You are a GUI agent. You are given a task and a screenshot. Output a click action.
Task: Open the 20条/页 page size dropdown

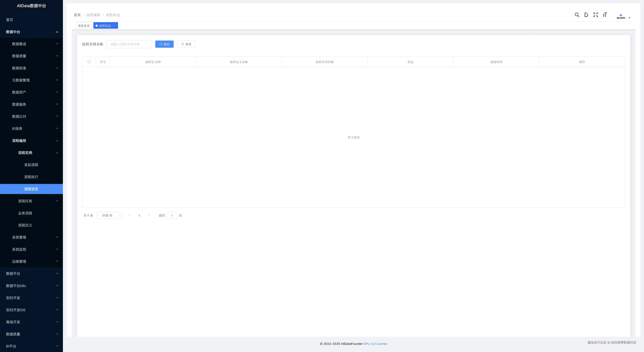pos(109,215)
